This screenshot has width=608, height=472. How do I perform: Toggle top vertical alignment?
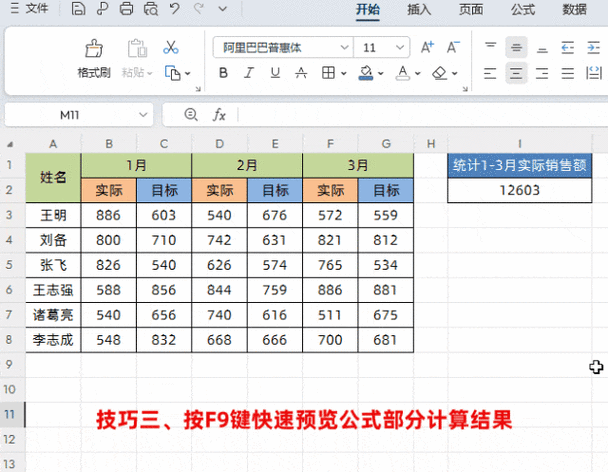point(491,47)
